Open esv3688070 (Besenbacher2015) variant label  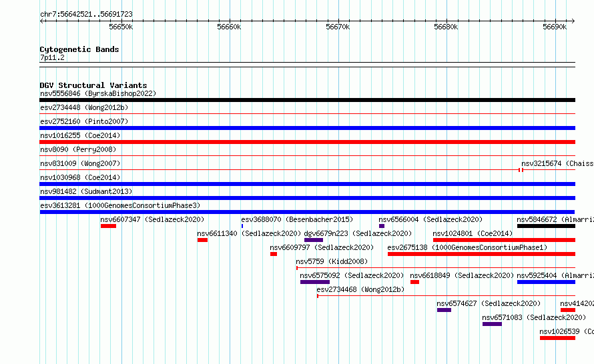297,219
